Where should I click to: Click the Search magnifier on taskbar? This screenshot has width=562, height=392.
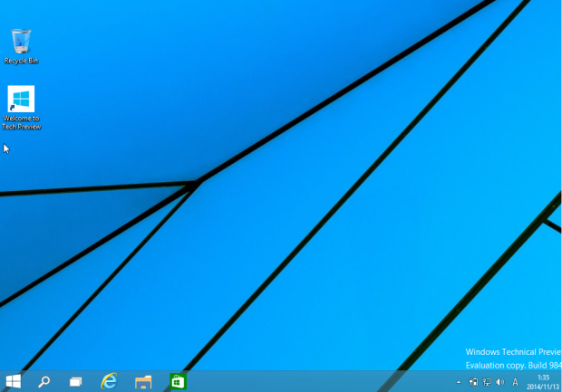(44, 381)
